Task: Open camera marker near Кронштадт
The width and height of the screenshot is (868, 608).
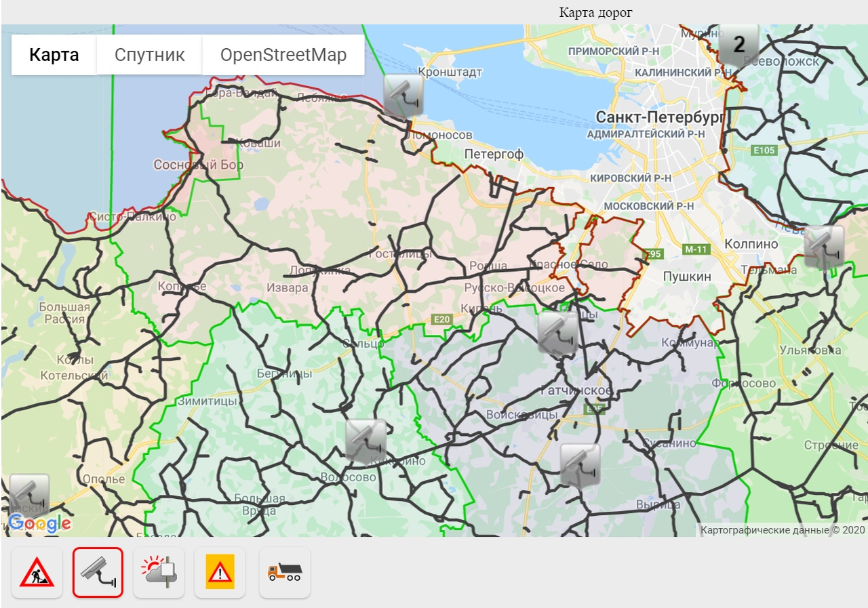Action: [403, 96]
